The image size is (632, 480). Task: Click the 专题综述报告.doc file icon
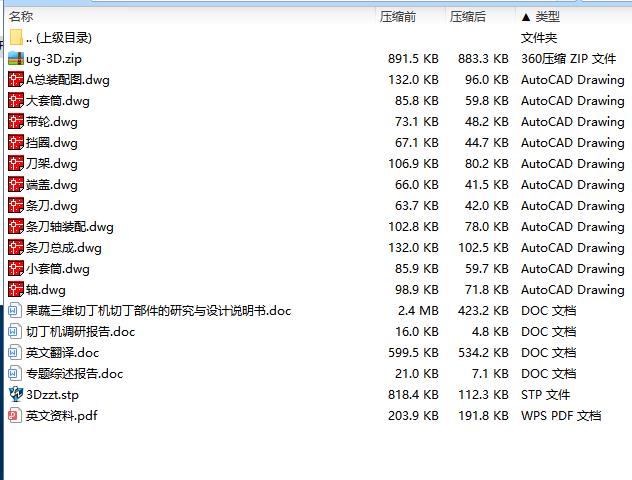tap(15, 373)
